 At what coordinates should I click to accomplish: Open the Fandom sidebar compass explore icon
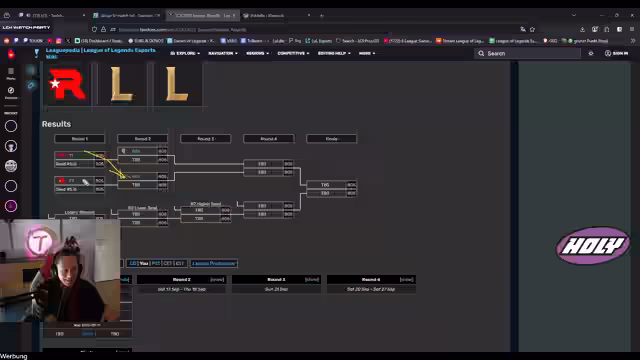[11, 90]
